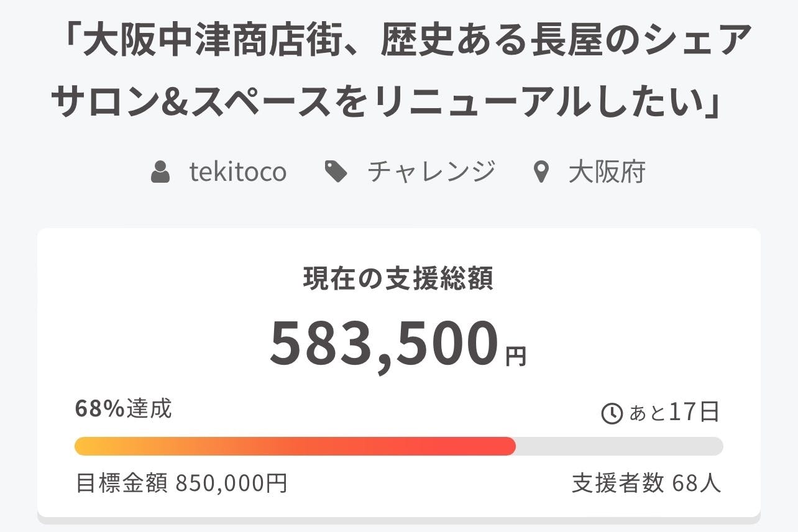This screenshot has width=798, height=532.
Task: Open the チャレンジ category link
Action: click(431, 172)
